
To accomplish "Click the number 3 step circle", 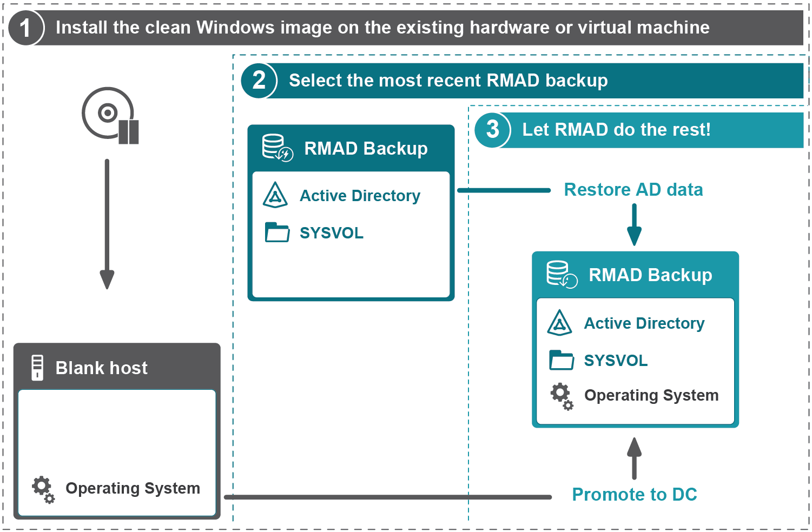I will click(x=493, y=130).
